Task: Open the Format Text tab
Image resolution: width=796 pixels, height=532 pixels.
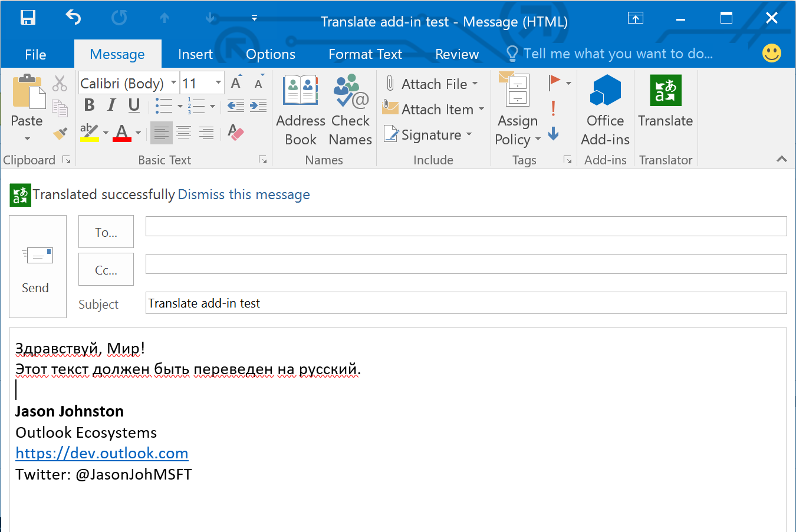Action: [365, 54]
